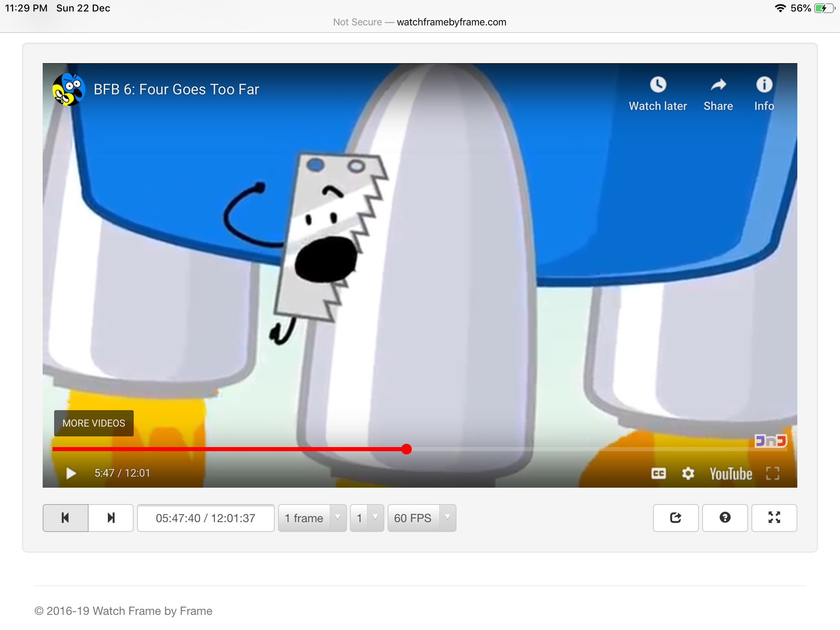Click the '© 2016-19 Watch Frame by Frame' footer text

click(123, 611)
